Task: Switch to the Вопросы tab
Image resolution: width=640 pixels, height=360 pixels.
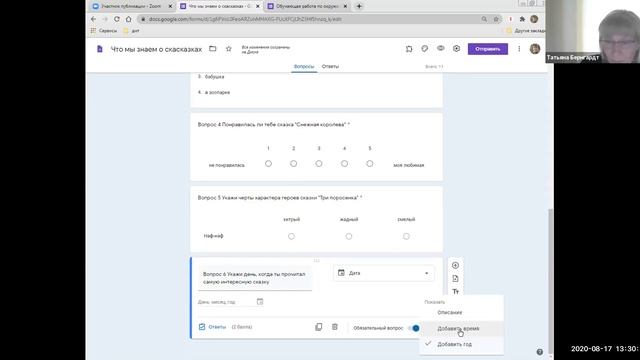Action: click(304, 67)
